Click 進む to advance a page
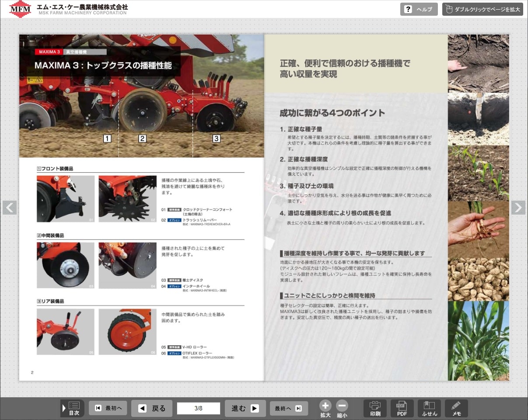The image size is (528, 420). (245, 408)
